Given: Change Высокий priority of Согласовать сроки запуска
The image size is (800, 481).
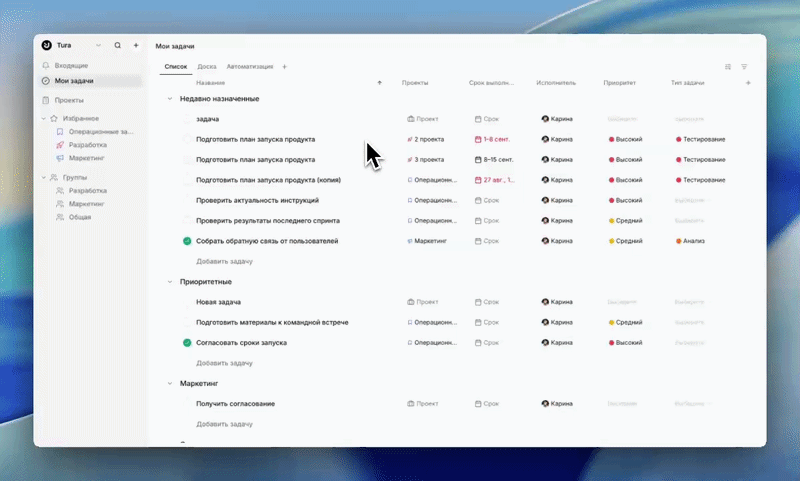Looking at the screenshot, I should pyautogui.click(x=626, y=343).
